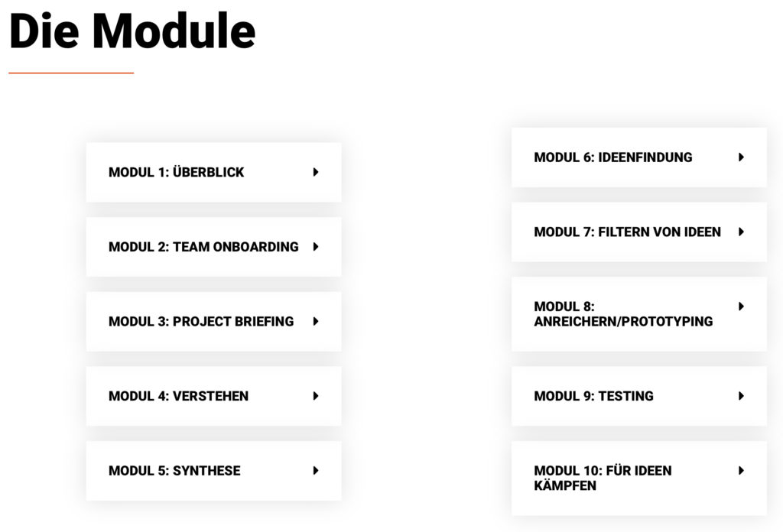
Task: Click the triangle icon beside Modul 9: Testing
Action: click(x=741, y=396)
